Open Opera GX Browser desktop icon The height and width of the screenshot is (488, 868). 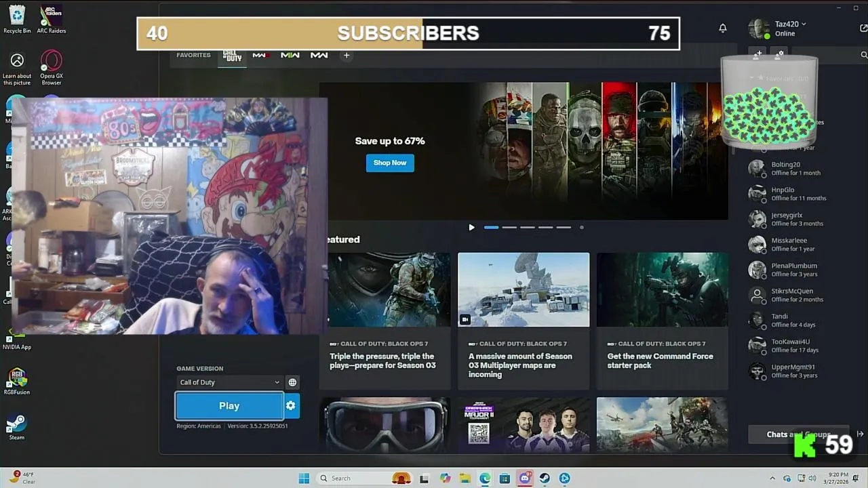coord(52,68)
